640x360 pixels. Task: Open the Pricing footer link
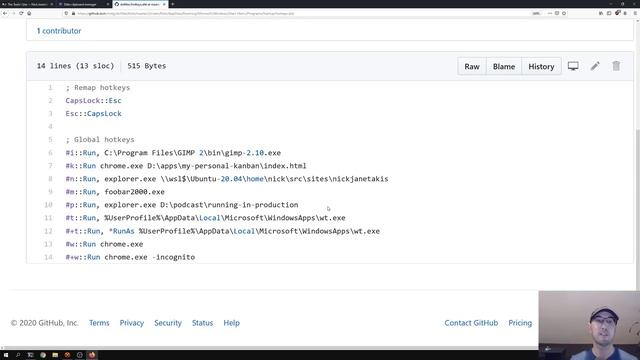(x=520, y=323)
